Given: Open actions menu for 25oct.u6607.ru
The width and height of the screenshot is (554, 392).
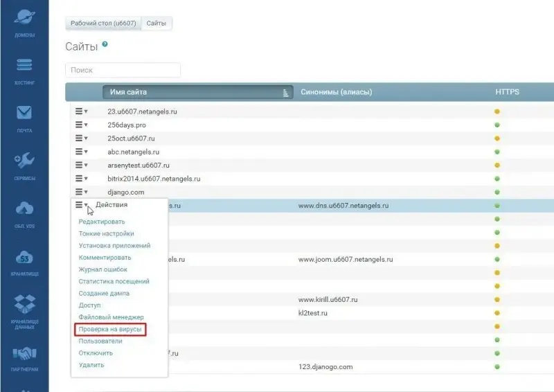Looking at the screenshot, I should (81, 139).
